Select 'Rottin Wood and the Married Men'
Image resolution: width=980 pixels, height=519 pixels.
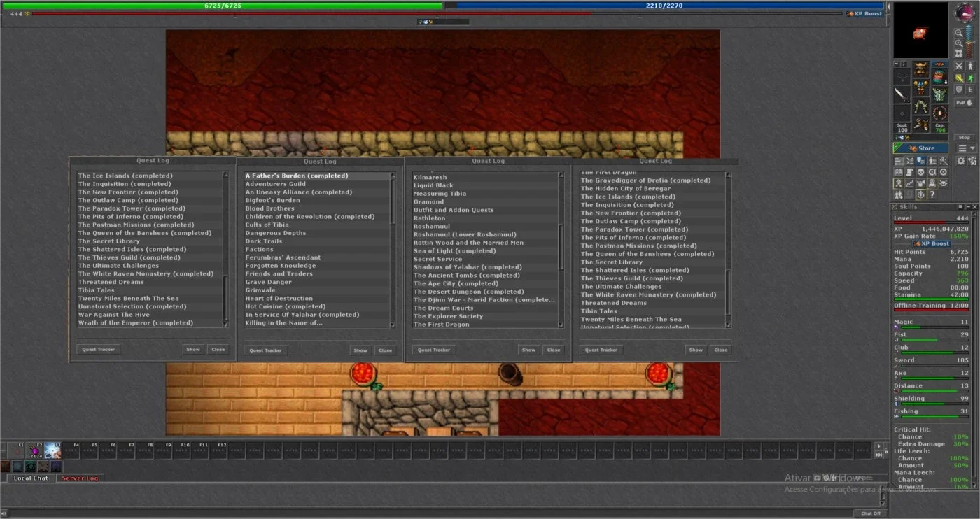click(485, 243)
